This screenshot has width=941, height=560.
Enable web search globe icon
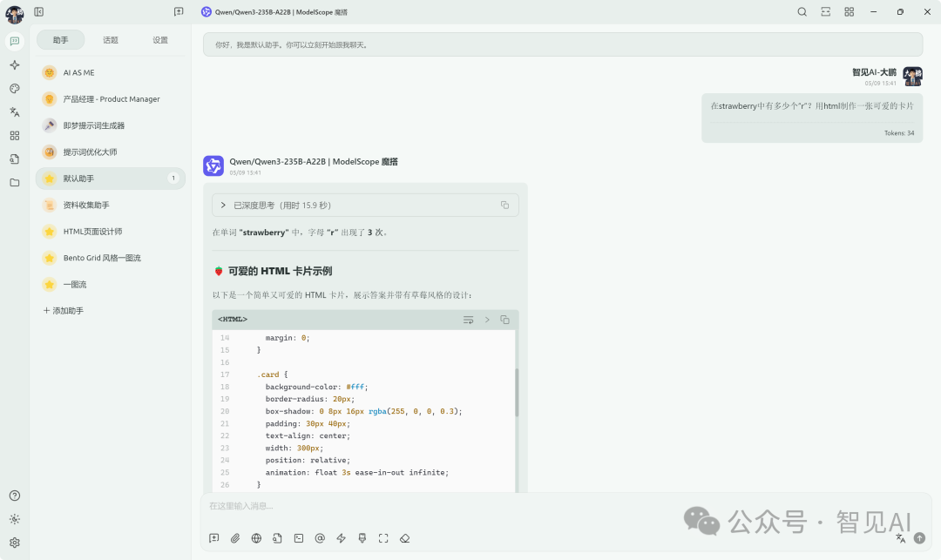coord(256,538)
